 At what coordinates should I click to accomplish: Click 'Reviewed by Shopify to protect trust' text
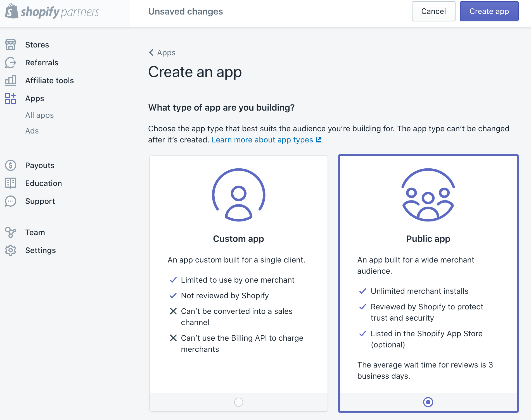(427, 312)
